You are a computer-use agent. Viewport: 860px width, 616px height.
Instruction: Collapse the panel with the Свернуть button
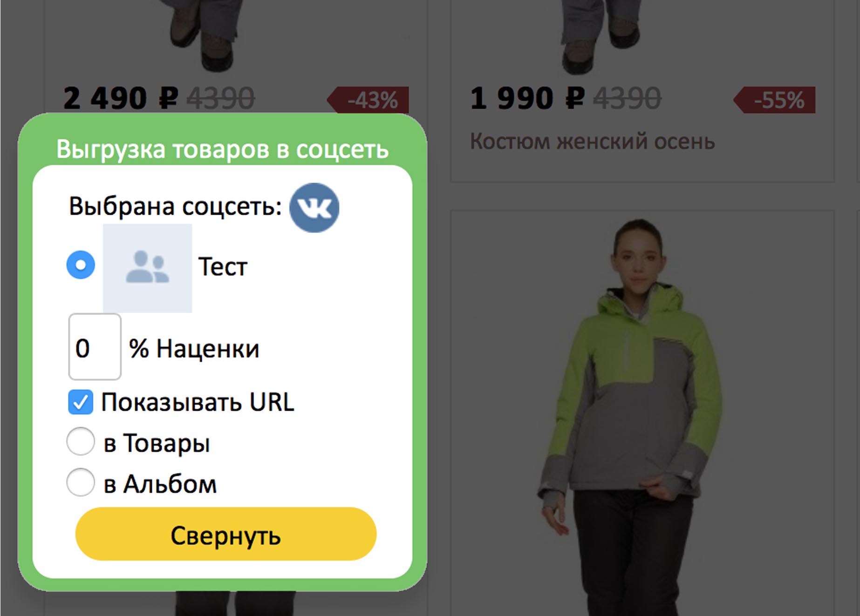click(x=226, y=534)
